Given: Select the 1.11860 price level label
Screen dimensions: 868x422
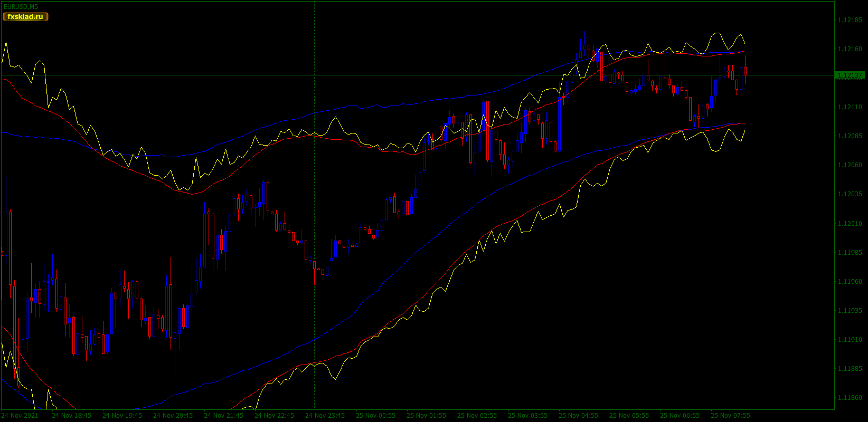Looking at the screenshot, I should point(850,398).
